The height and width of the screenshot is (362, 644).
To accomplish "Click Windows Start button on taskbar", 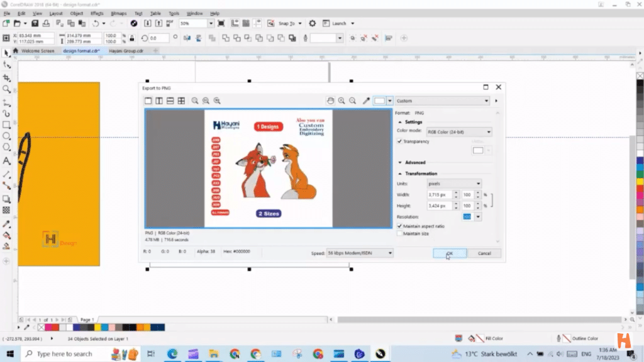I will tap(10, 354).
